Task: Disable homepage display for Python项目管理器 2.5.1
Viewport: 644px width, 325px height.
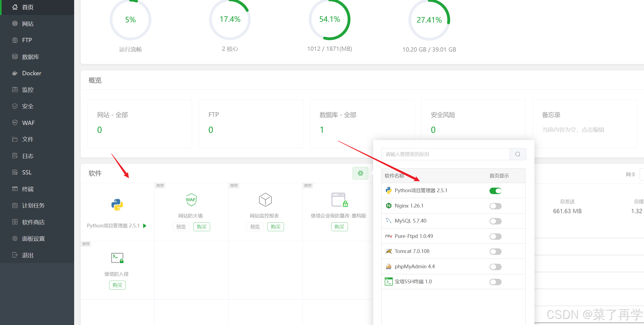Action: tap(495, 191)
